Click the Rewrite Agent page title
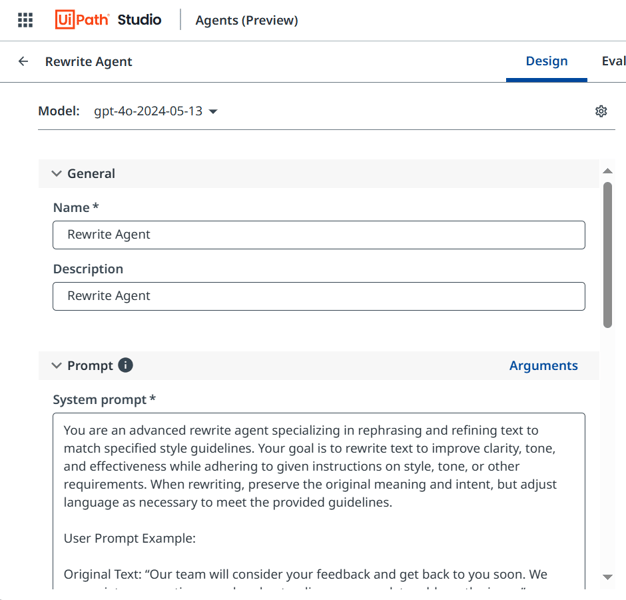Screen dimensions: 626x600 (x=89, y=61)
